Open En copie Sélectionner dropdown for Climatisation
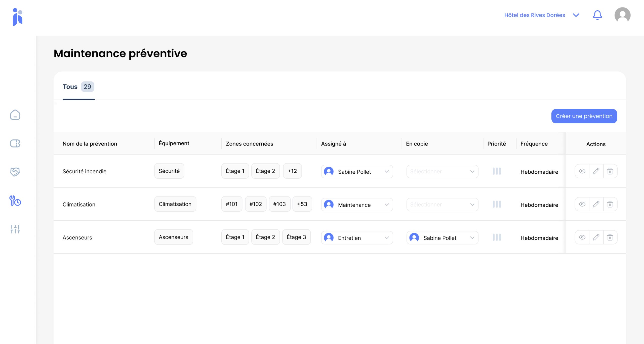 442,205
